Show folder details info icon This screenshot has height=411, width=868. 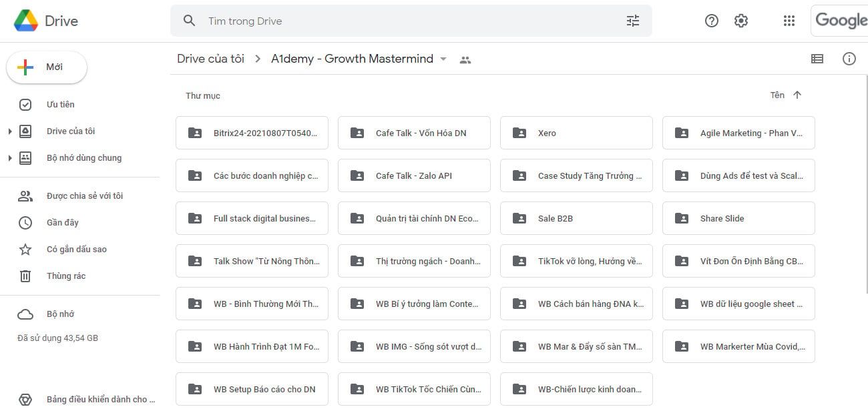[x=849, y=59]
